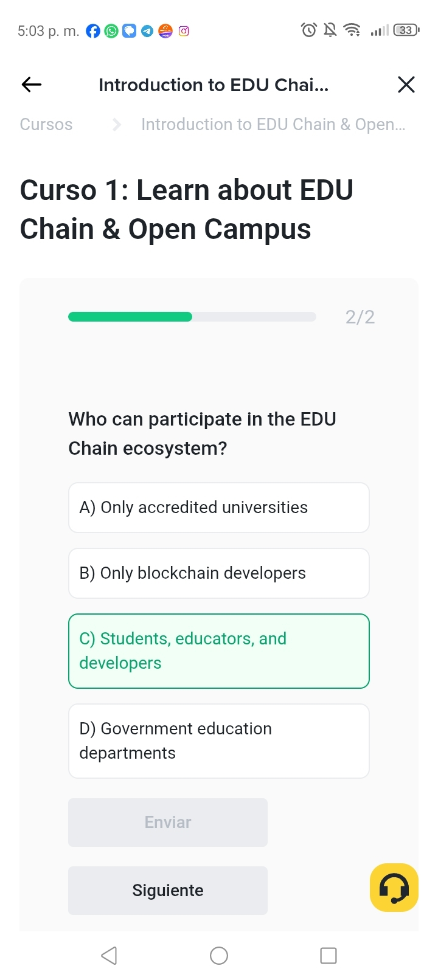Tap the WhatsApp status bar icon
The image size is (438, 980).
[x=111, y=31]
